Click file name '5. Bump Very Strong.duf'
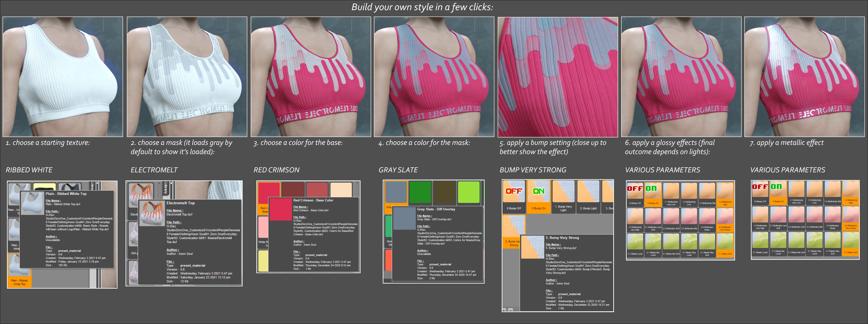The height and width of the screenshot is (324, 868). (561, 248)
